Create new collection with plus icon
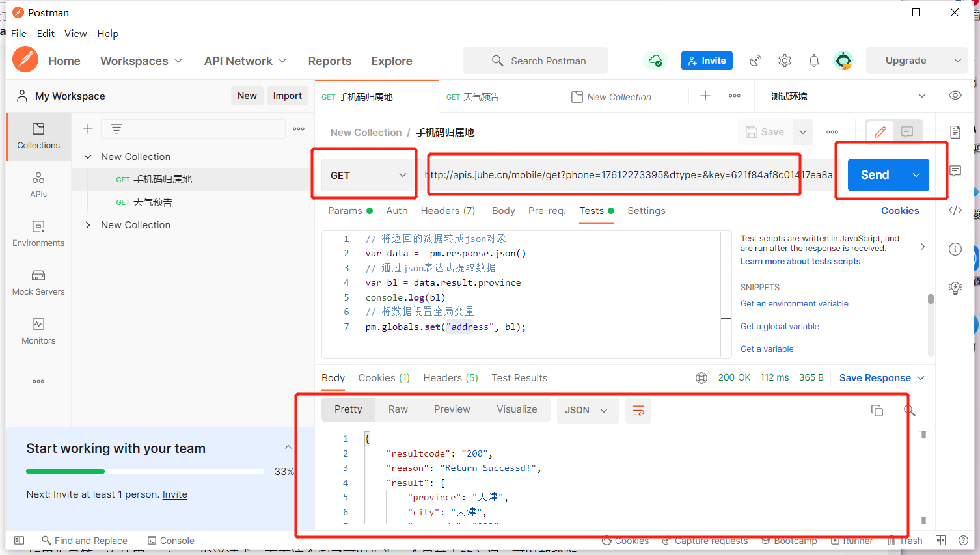Image resolution: width=980 pixels, height=555 pixels. point(88,129)
